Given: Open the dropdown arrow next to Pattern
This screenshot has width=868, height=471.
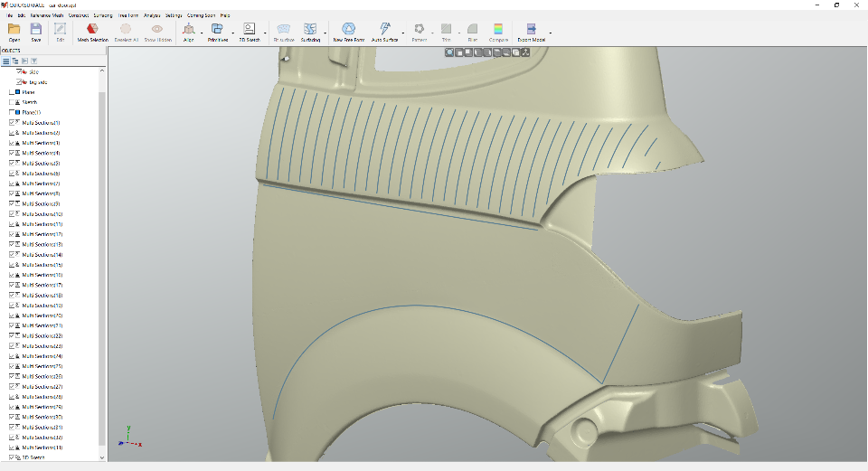Looking at the screenshot, I should pos(432,33).
